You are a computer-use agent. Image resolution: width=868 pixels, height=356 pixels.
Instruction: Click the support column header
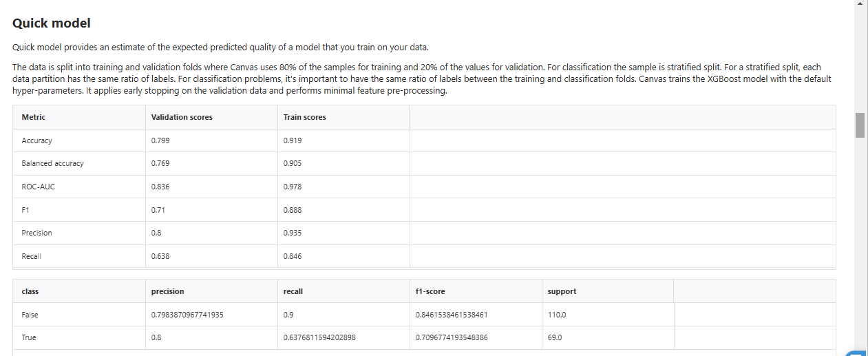click(562, 291)
